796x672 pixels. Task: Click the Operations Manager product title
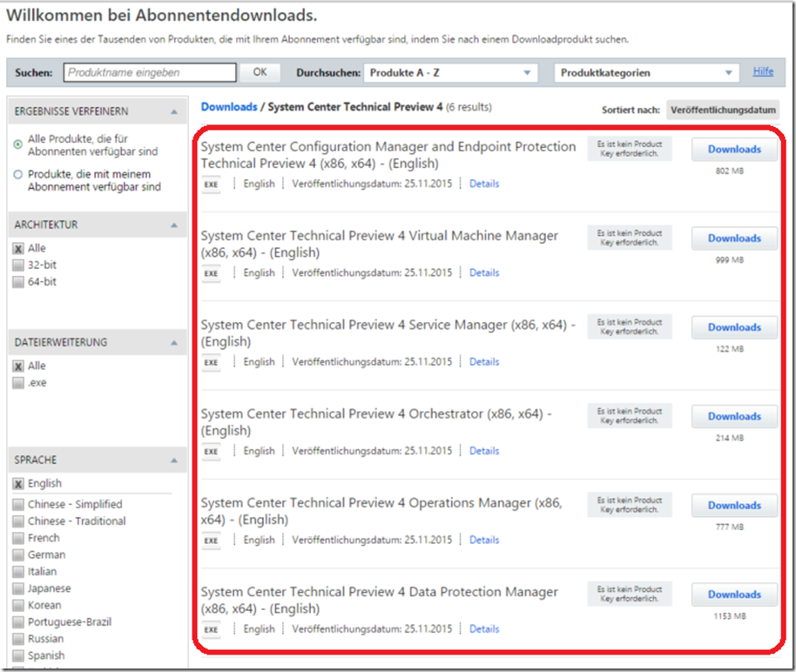(x=381, y=511)
